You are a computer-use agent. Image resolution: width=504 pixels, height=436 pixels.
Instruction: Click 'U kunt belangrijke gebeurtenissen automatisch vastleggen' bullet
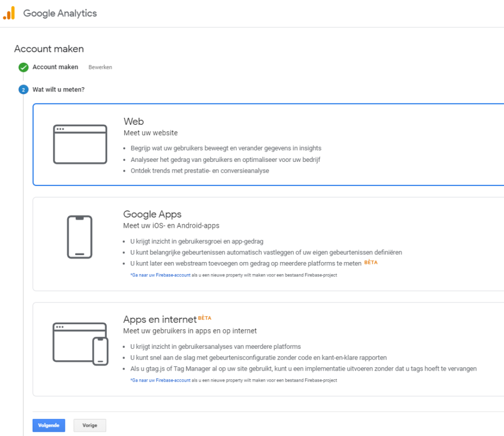(x=266, y=252)
